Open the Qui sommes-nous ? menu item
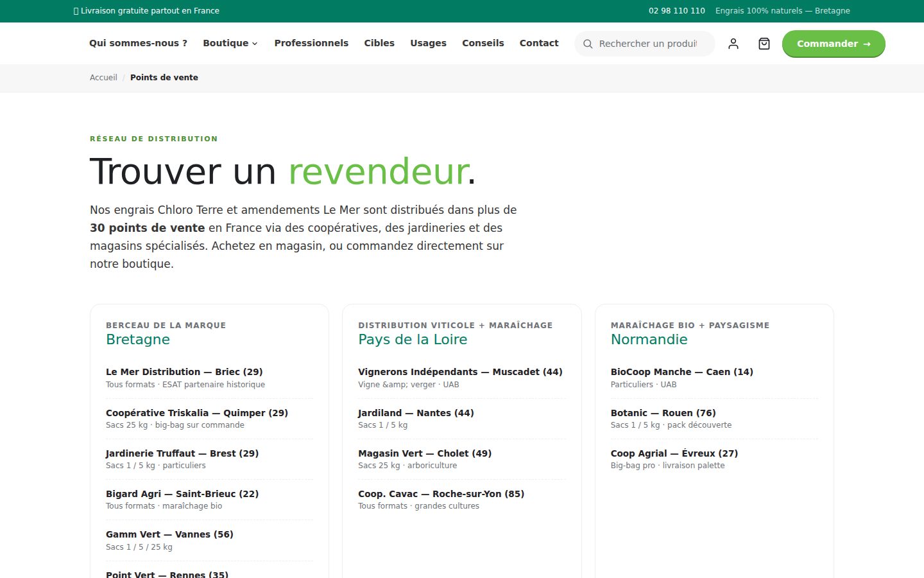Viewport: 924px width, 578px height. pyautogui.click(x=139, y=43)
